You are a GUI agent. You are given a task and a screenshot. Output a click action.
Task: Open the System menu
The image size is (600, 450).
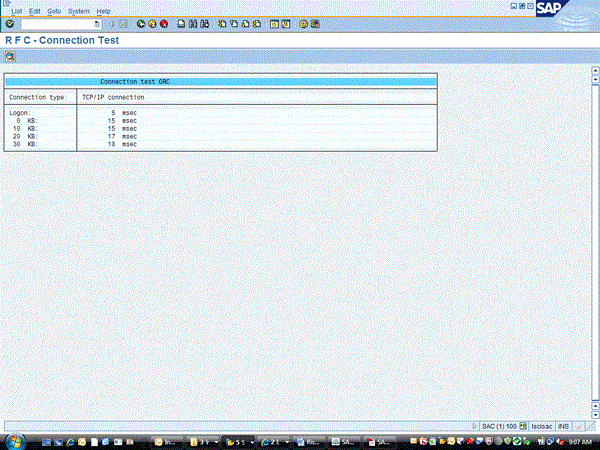[78, 10]
